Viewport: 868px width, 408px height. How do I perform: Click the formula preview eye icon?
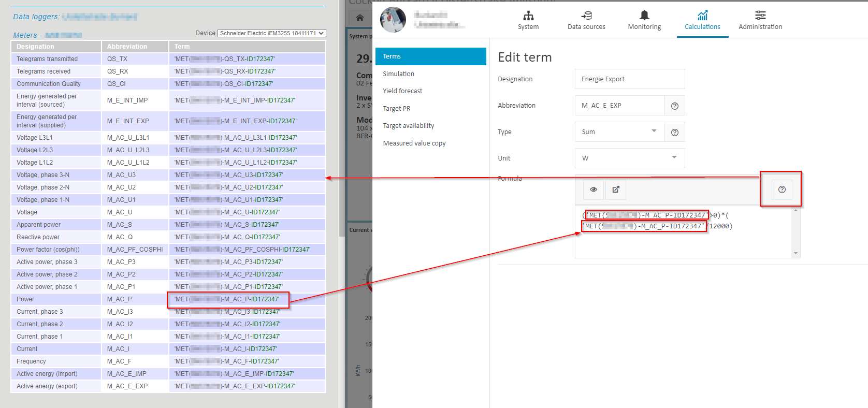click(x=594, y=190)
